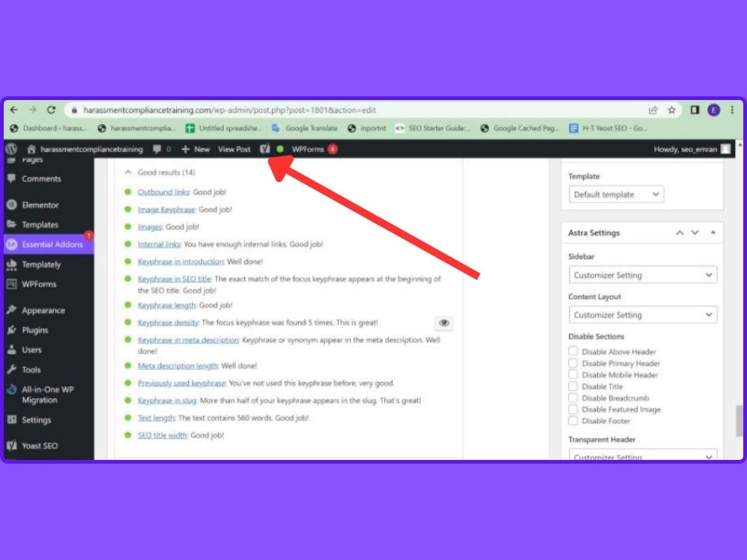Open the Keyphrase in SEO title link

pos(174,279)
